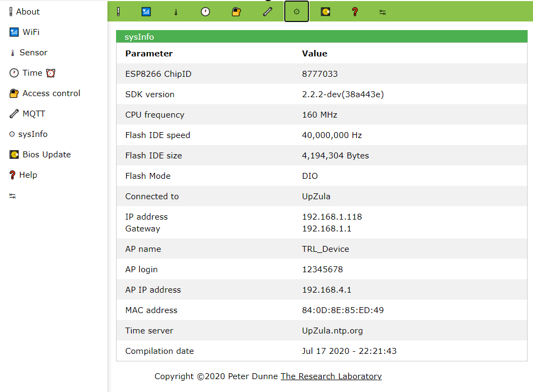
Task: Open the WiFi settings via the toolbar signal icon
Action: [146, 11]
